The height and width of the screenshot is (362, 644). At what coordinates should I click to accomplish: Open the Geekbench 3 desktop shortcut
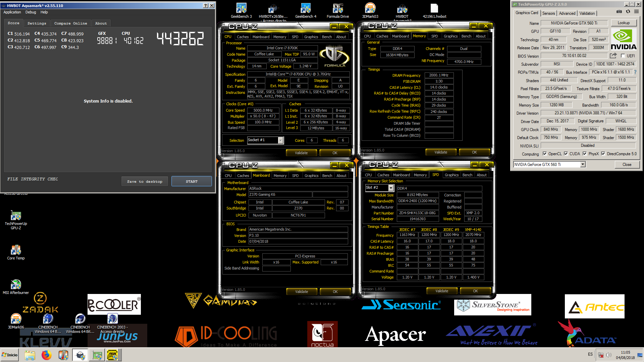(x=241, y=11)
